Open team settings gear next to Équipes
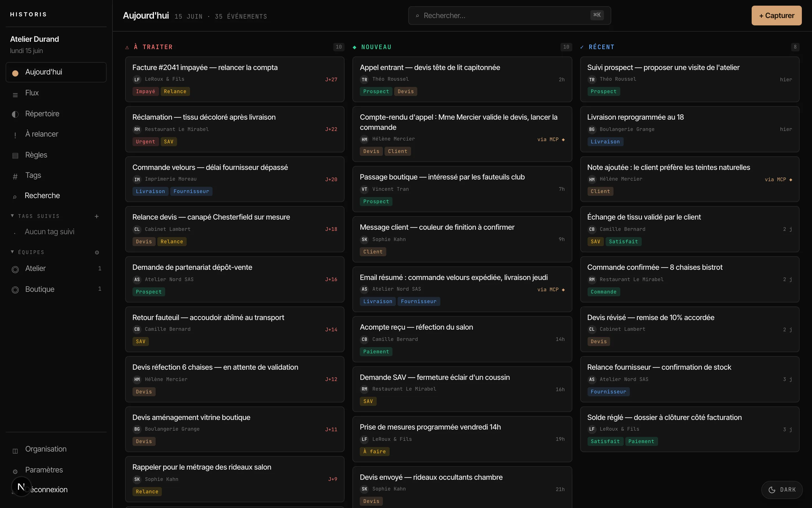 pos(97,252)
